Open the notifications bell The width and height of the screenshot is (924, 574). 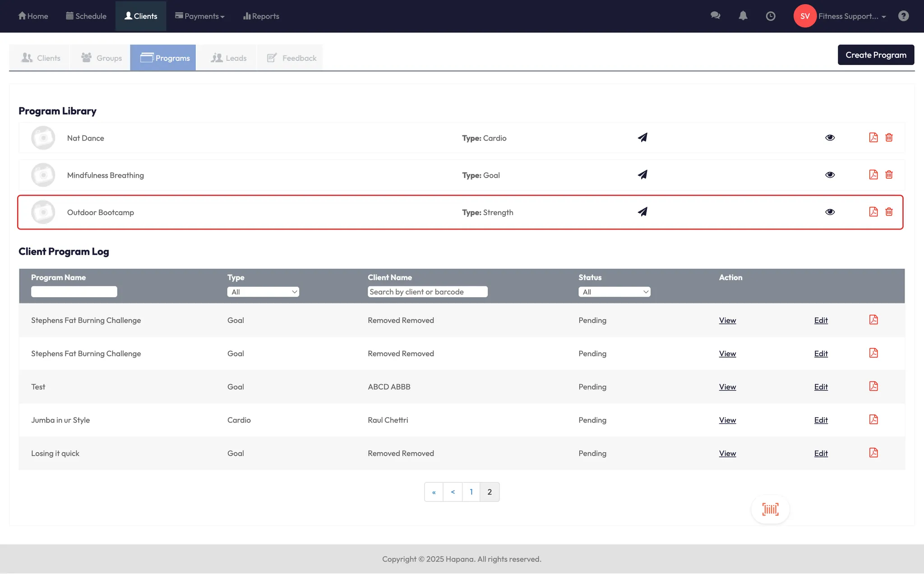point(743,16)
